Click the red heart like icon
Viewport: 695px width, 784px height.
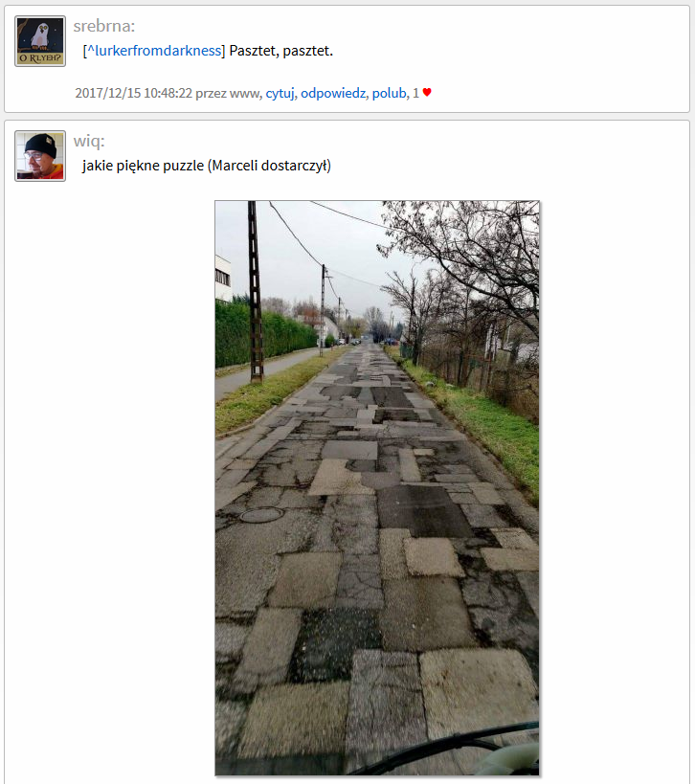[427, 93]
